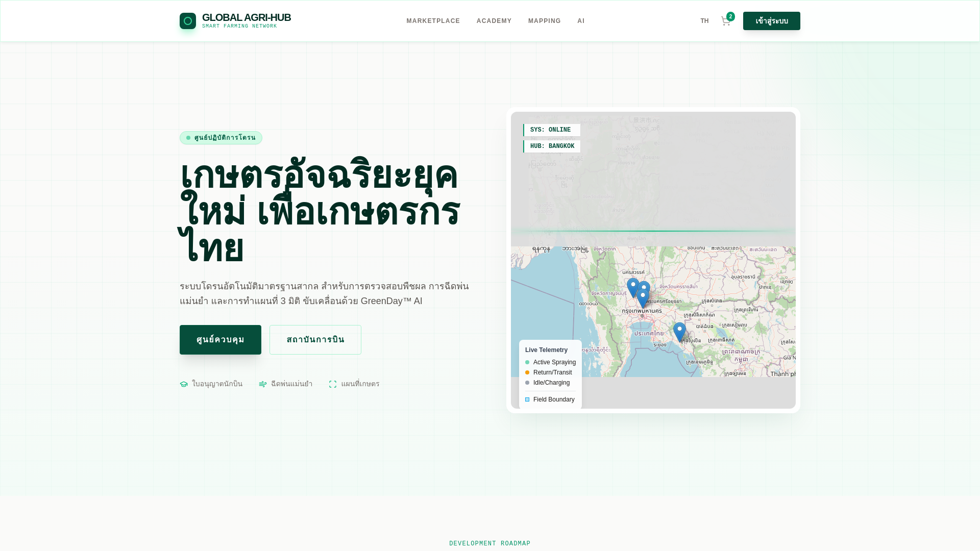Viewport: 980px width, 551px height.
Task: Click the แผนที่เกษตร label
Action: pyautogui.click(x=360, y=384)
